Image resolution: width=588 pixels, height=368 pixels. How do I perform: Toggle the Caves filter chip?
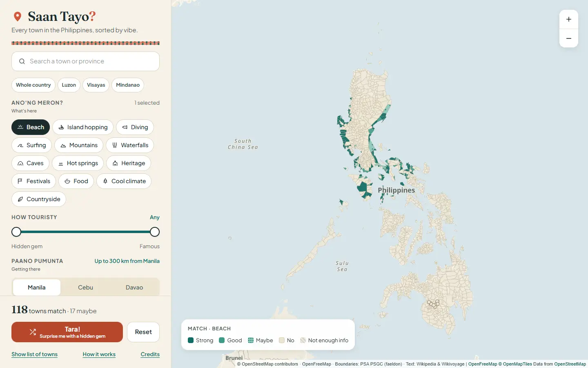click(30, 163)
